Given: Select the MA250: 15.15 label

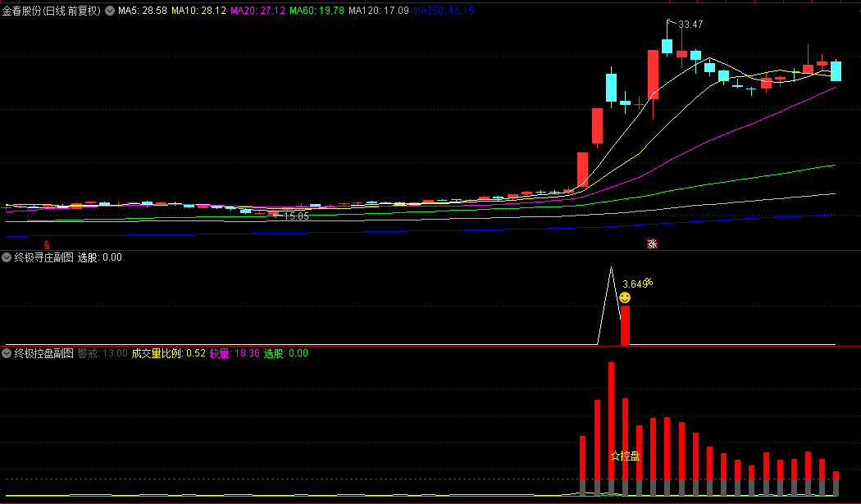Looking at the screenshot, I should click(x=444, y=11).
